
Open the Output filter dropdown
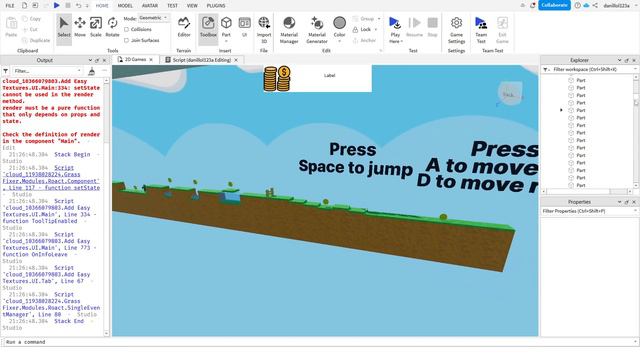point(79,71)
